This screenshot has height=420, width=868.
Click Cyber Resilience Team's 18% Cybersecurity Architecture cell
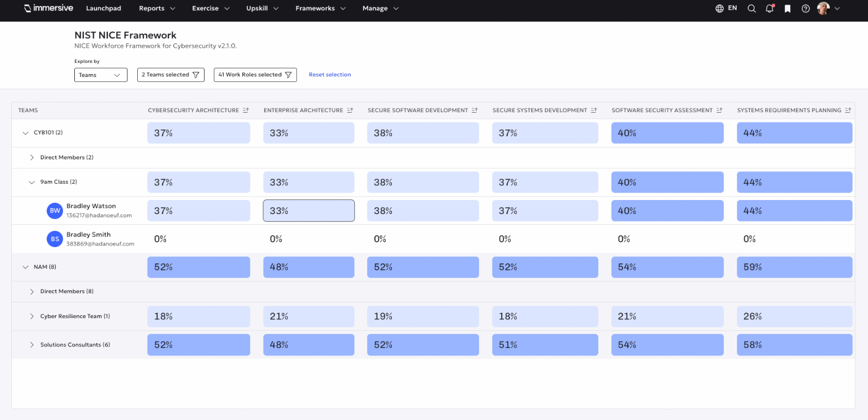199,316
